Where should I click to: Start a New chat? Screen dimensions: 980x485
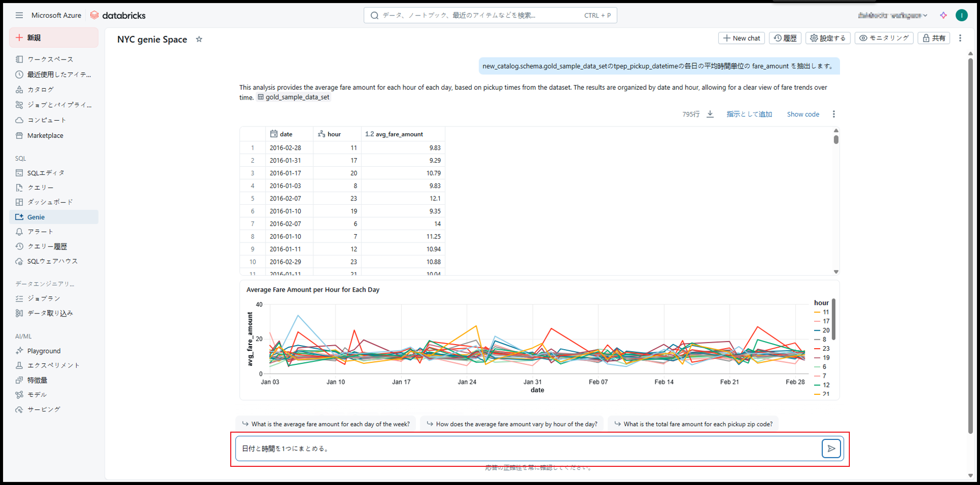point(741,38)
